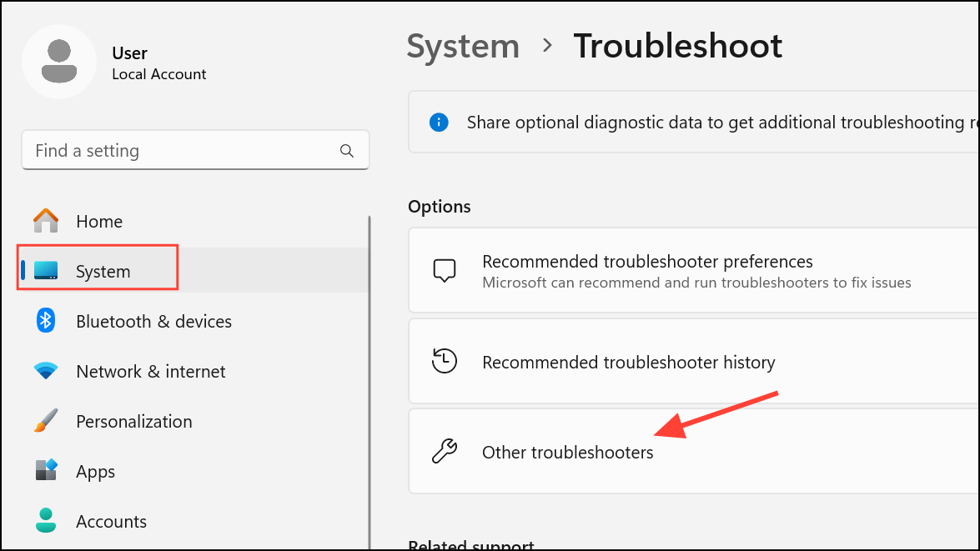Click the wrench icon for Other troubleshooters

click(444, 452)
